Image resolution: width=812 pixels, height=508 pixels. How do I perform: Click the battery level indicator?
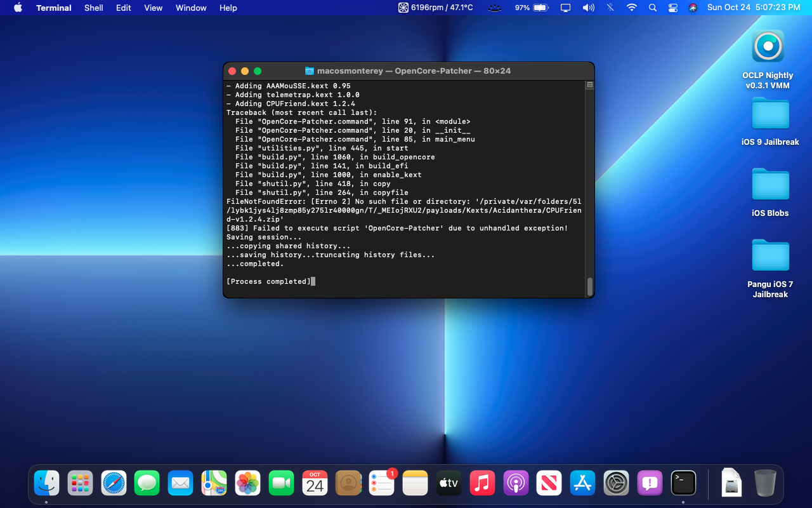[x=539, y=8]
